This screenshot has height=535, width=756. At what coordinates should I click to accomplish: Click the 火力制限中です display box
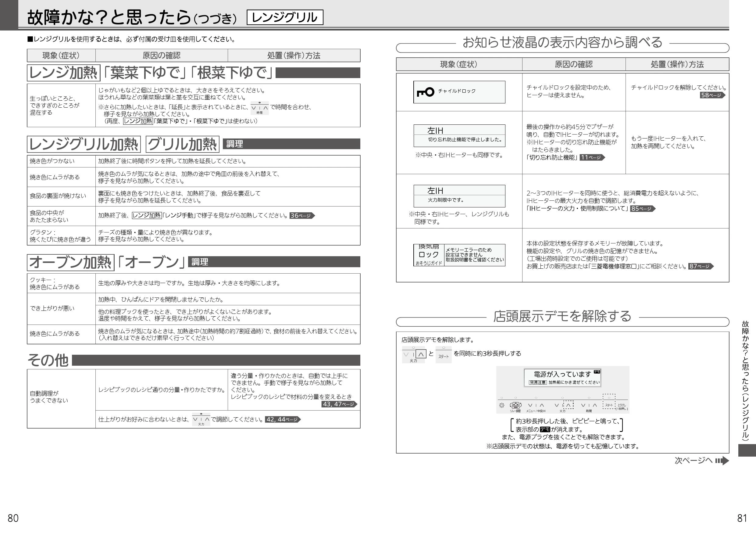[x=459, y=196]
